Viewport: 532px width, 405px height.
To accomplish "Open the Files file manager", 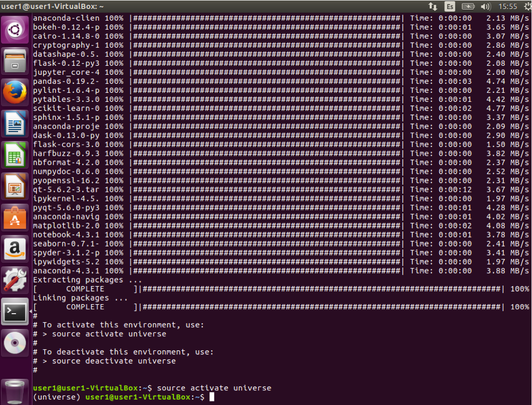I will pyautogui.click(x=15, y=61).
